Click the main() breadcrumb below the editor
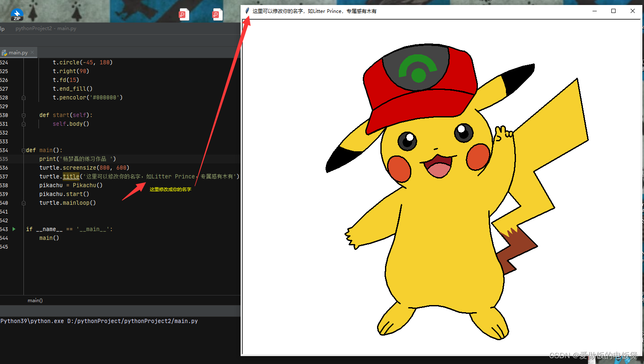Image resolution: width=644 pixels, height=364 pixels. 35,300
